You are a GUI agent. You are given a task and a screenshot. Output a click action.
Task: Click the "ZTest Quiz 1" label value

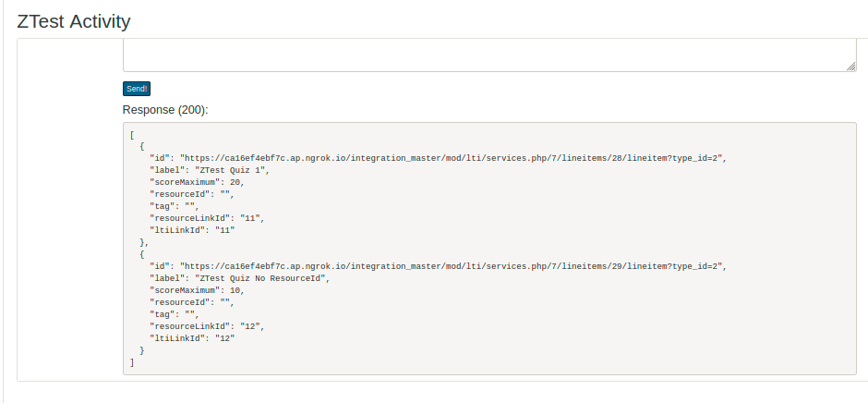click(233, 171)
